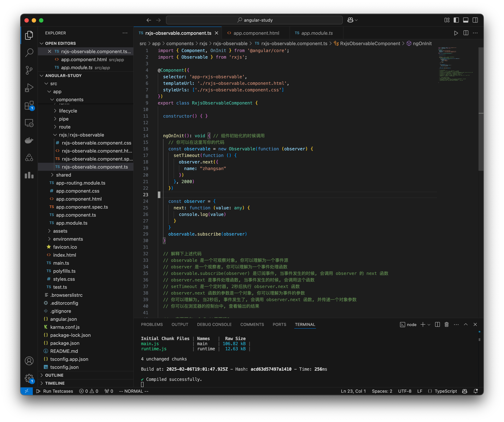Select the Source Control icon
Screen dimensions: 504x422
29,70
